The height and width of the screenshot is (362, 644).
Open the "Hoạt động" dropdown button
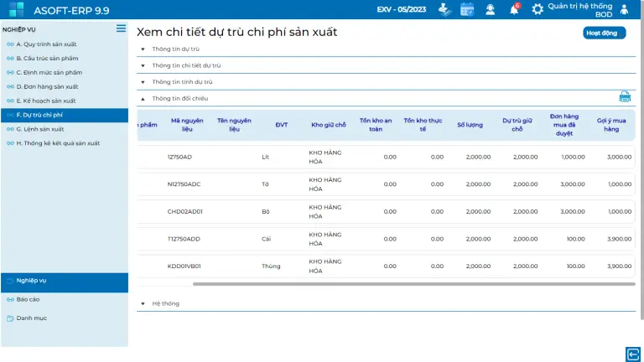tap(604, 33)
